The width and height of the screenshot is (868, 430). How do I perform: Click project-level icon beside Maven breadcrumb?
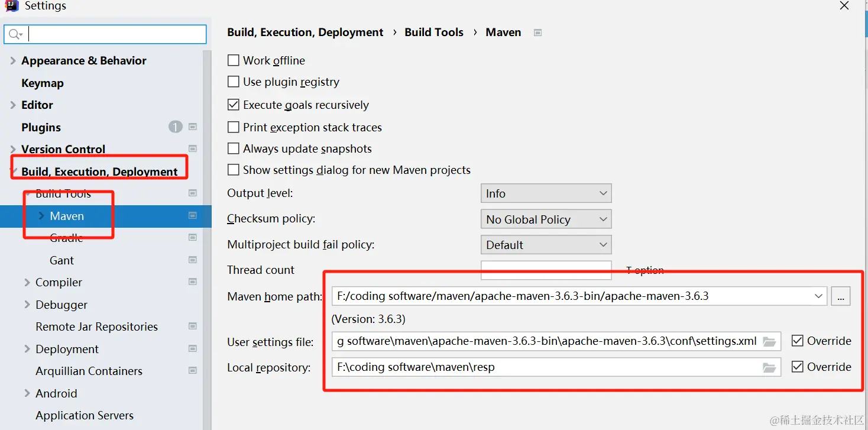pyautogui.click(x=537, y=33)
